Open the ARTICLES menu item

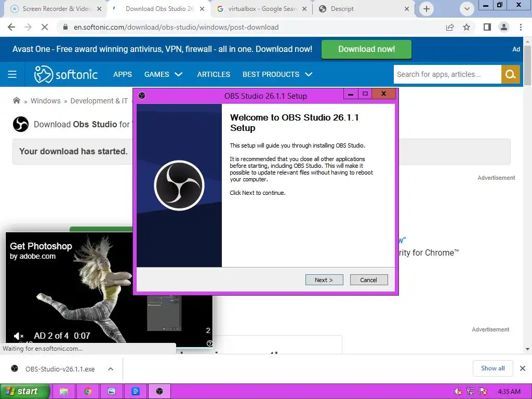pos(214,74)
